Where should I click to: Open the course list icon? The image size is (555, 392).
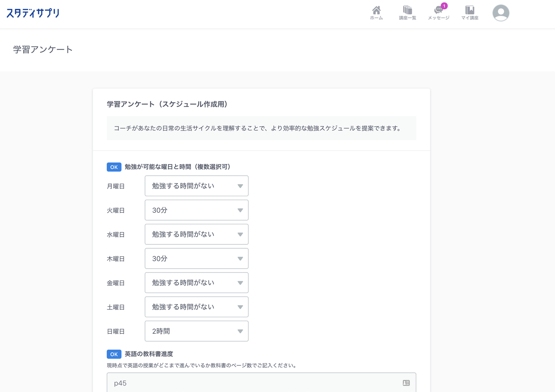tap(407, 13)
